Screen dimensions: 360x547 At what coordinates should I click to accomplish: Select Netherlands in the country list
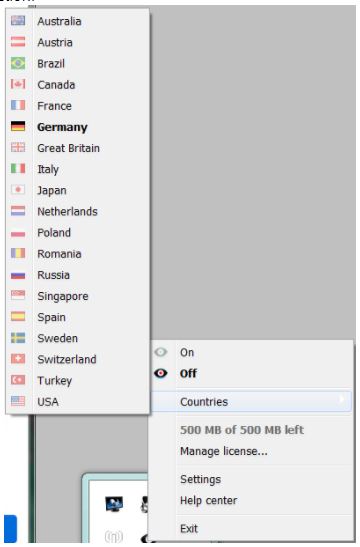[x=67, y=211]
